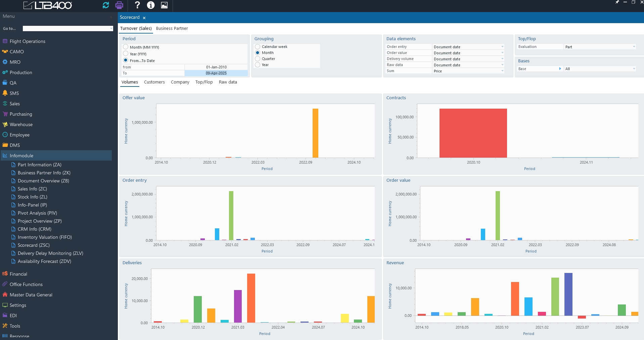Select the Month (MM YYYY) period option

tap(126, 47)
